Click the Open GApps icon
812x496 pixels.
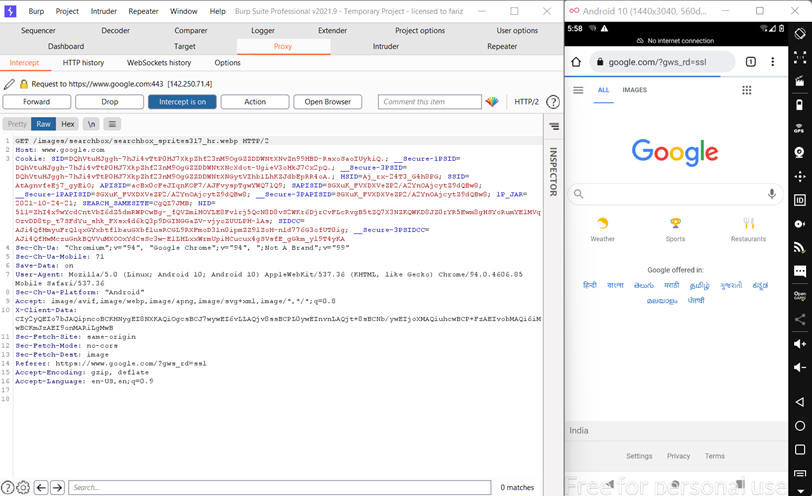point(800,296)
